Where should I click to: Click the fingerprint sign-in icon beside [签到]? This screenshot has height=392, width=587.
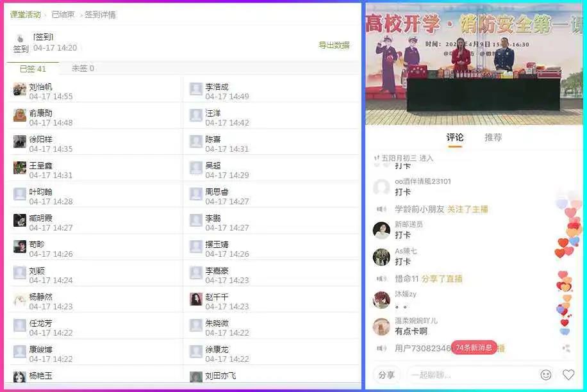(20, 38)
